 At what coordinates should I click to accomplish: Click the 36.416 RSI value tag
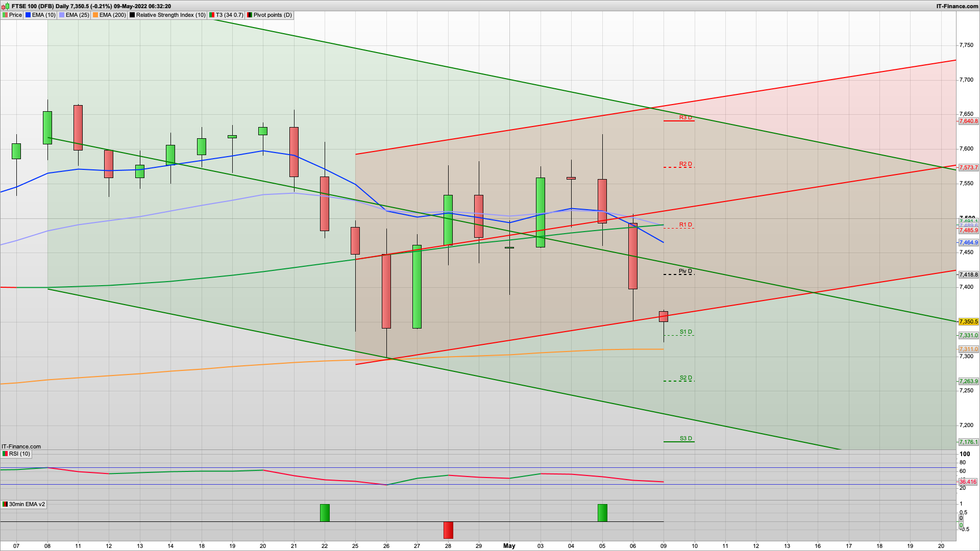[968, 482]
